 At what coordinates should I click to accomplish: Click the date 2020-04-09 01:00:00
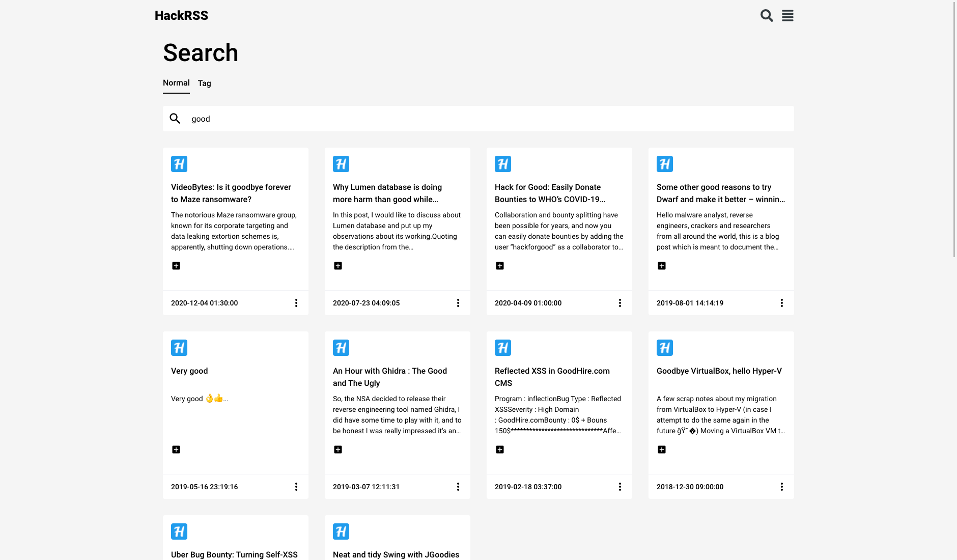pos(528,303)
